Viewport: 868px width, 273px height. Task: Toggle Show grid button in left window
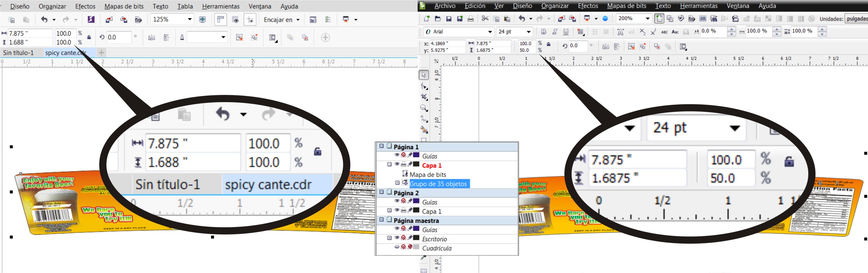click(x=236, y=19)
